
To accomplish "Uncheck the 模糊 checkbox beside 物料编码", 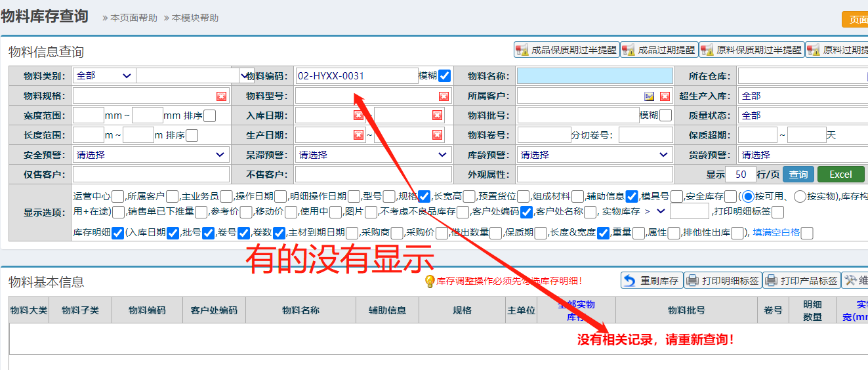I will click(444, 76).
